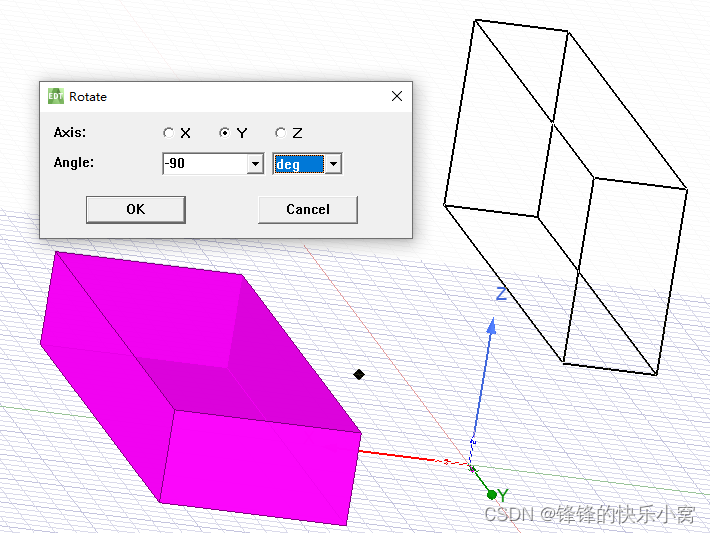Open the Angle value dropdown arrow
This screenshot has height=533, width=710.
pos(255,164)
